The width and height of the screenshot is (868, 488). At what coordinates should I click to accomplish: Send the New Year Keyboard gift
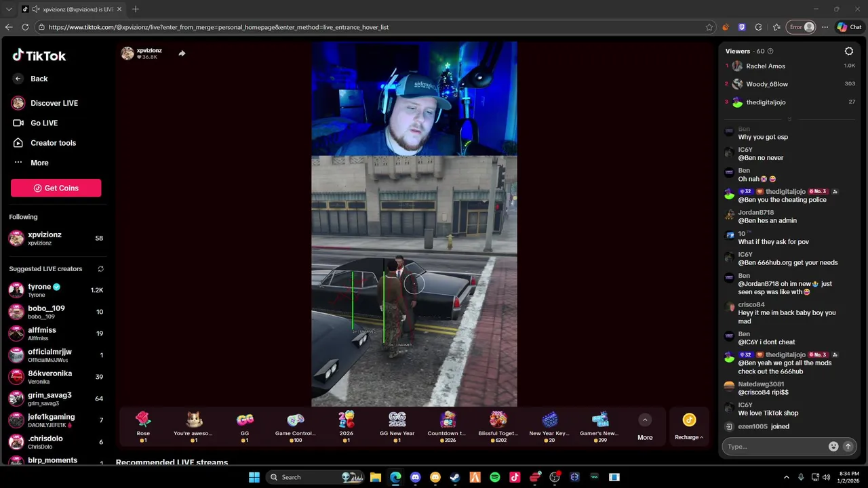549,426
